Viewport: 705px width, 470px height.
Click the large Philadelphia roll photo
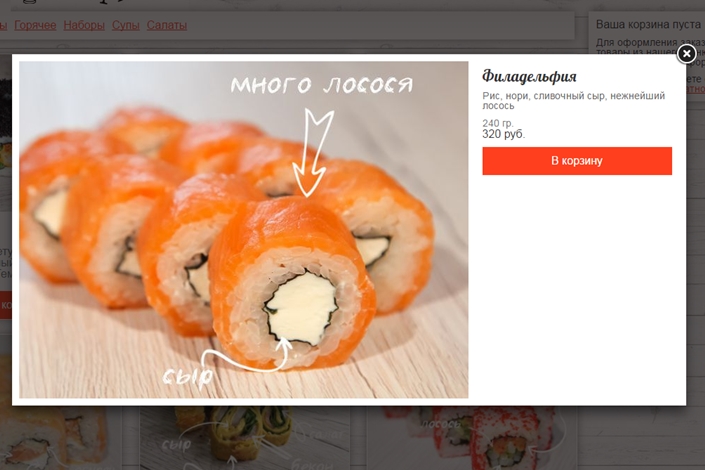point(243,230)
